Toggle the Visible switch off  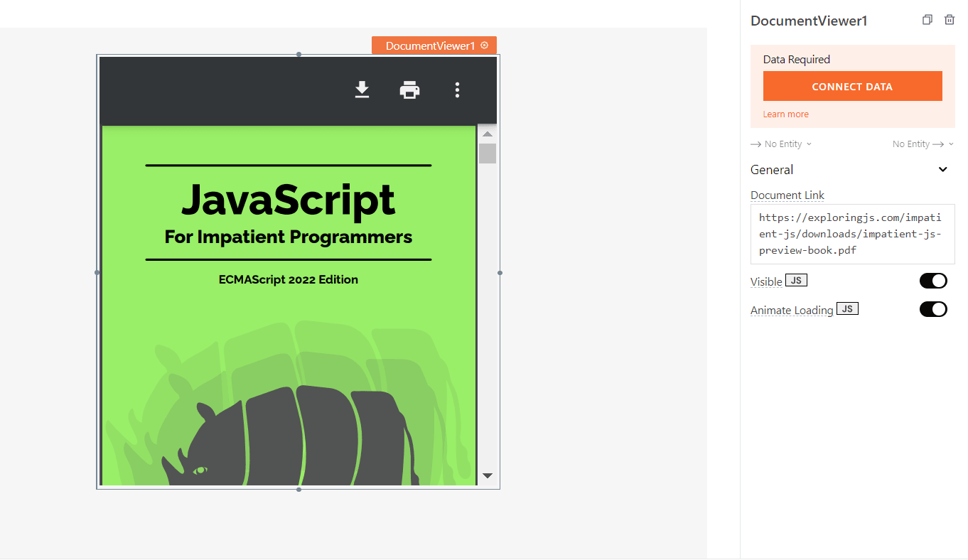[933, 281]
